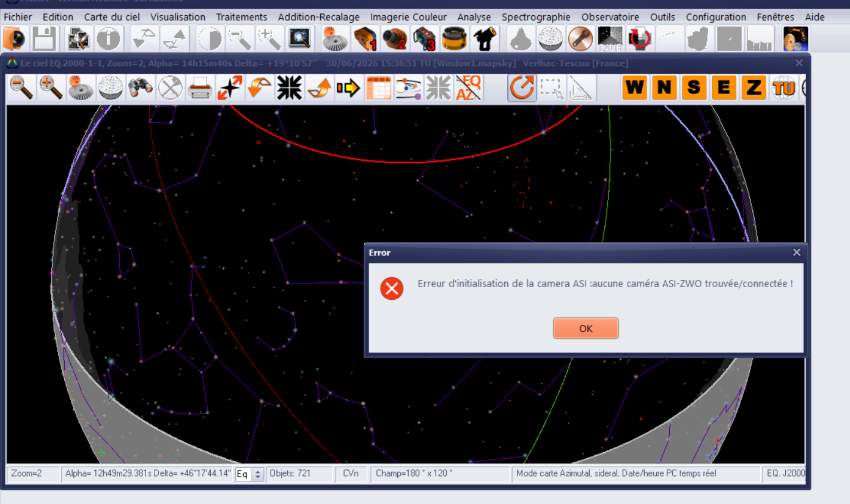Open the Outils menu

pos(663,17)
